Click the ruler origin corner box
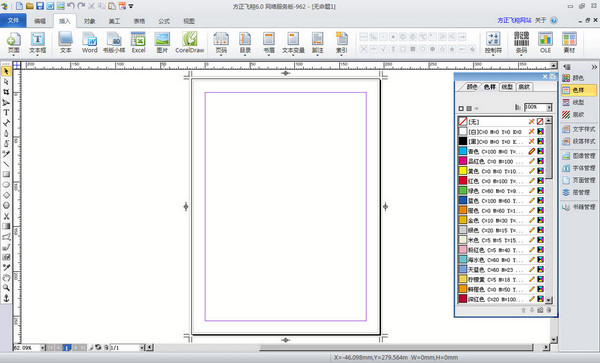The height and width of the screenshot is (363, 600). click(16, 65)
